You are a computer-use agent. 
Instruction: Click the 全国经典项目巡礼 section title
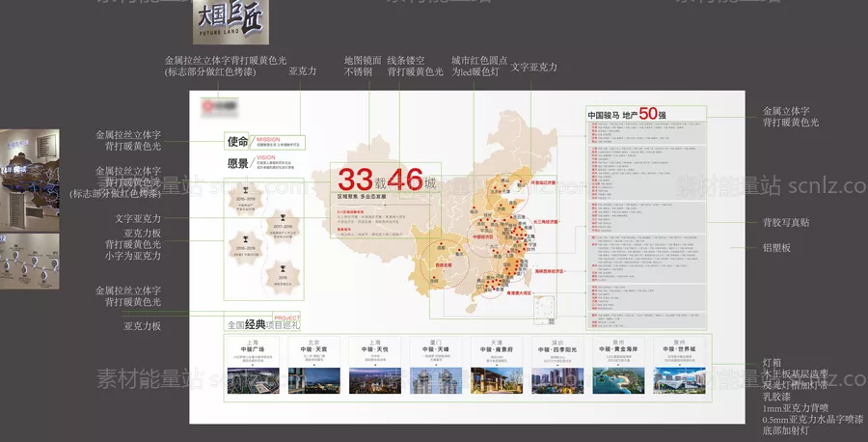(x=263, y=325)
